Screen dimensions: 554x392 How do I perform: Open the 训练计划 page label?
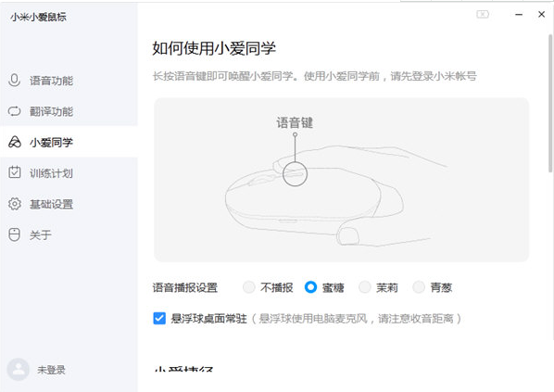(51, 173)
